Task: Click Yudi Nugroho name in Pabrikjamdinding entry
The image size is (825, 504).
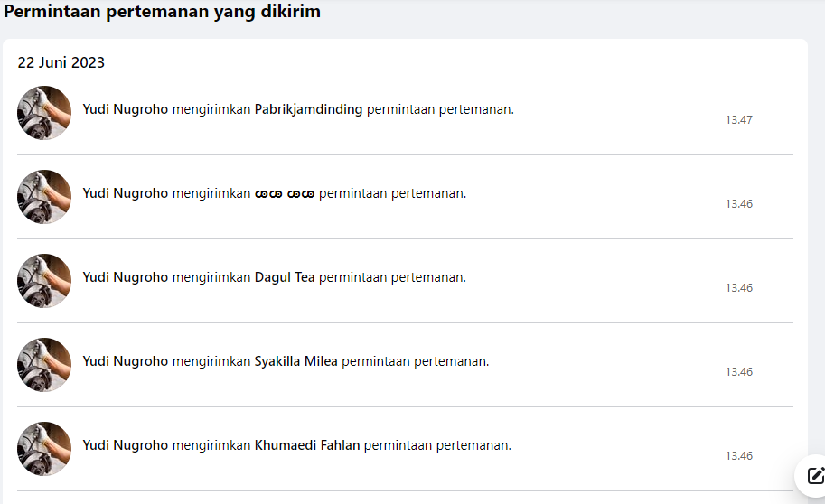Action: tap(126, 109)
